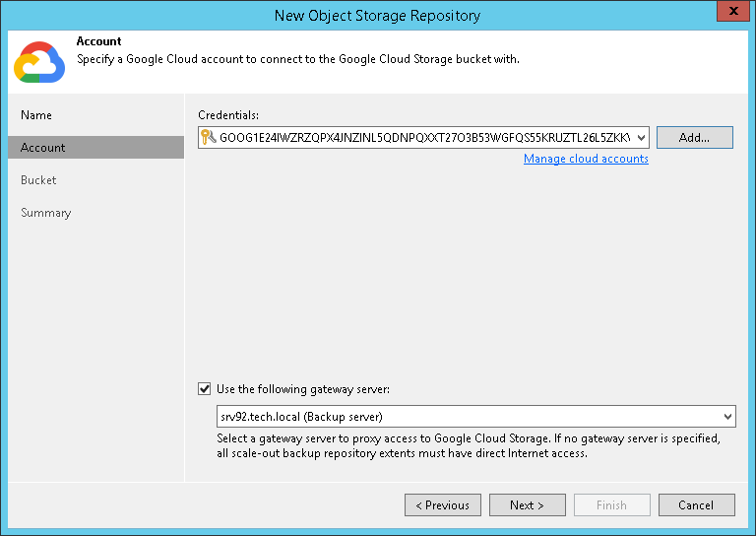Click the Add... credentials button
The width and height of the screenshot is (756, 536).
coord(694,138)
